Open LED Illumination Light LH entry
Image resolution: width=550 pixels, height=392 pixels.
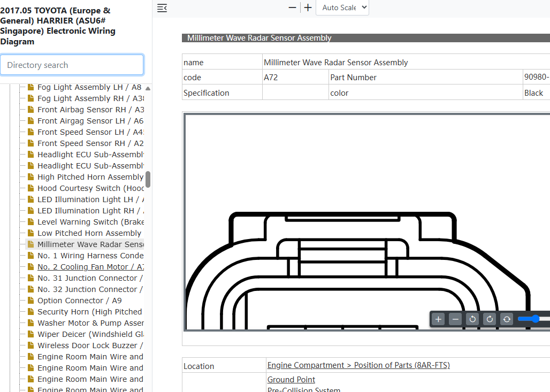tap(90, 199)
